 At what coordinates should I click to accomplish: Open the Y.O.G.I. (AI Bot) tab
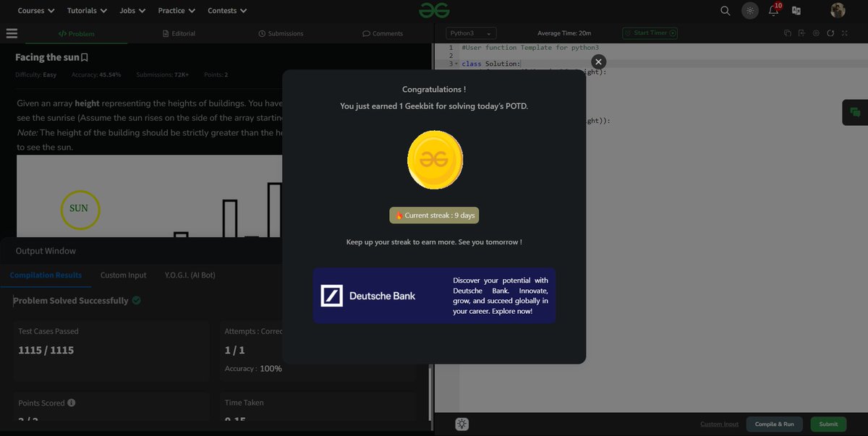click(190, 275)
